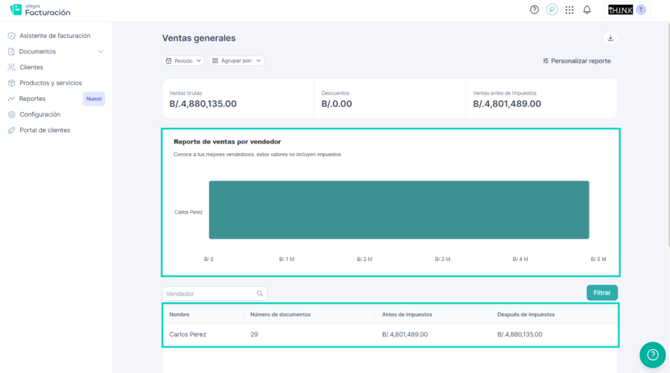Click the Alegra Facturación logo

coord(40,10)
